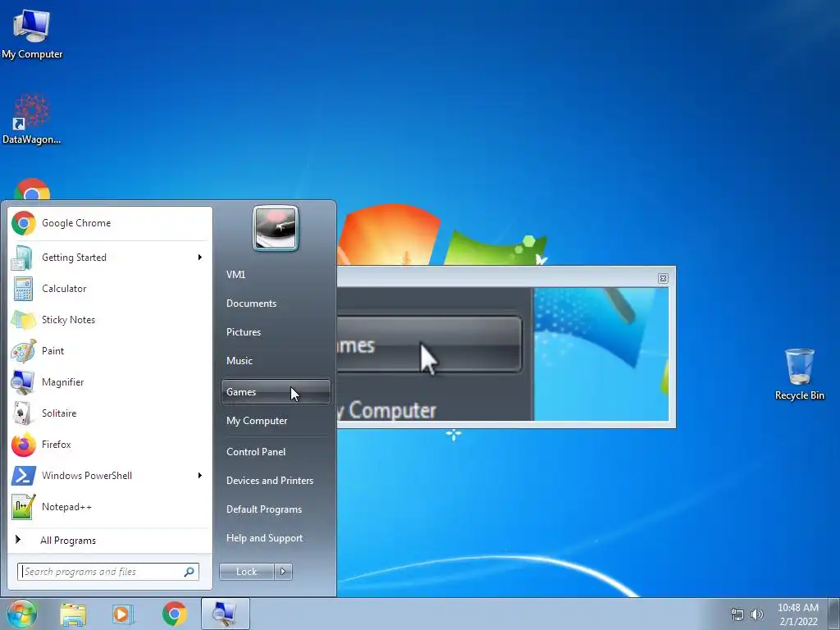Viewport: 840px width, 630px height.
Task: Open the Magnifier program entry
Action: point(110,382)
